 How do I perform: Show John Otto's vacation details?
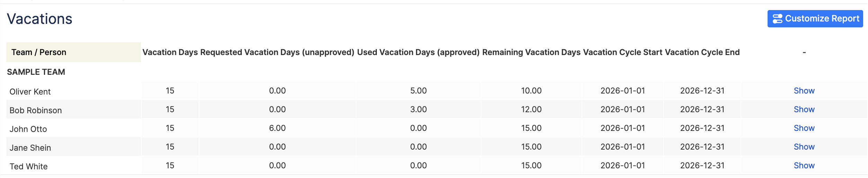(804, 128)
